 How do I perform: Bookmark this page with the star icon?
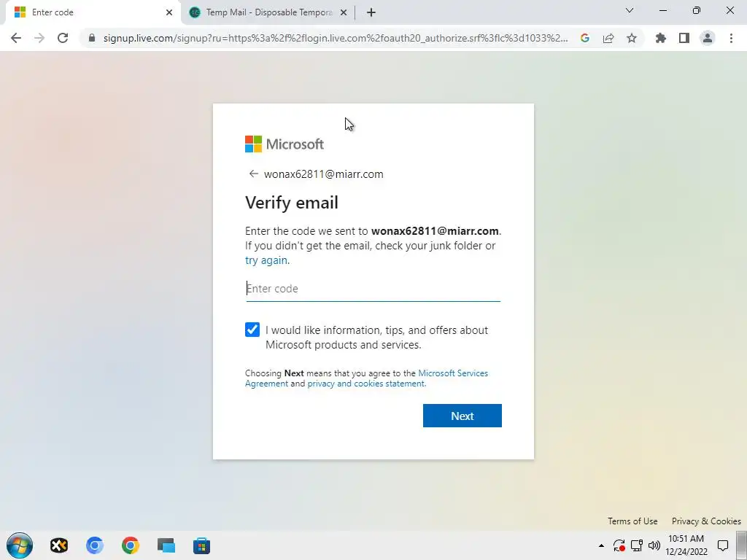click(x=632, y=38)
